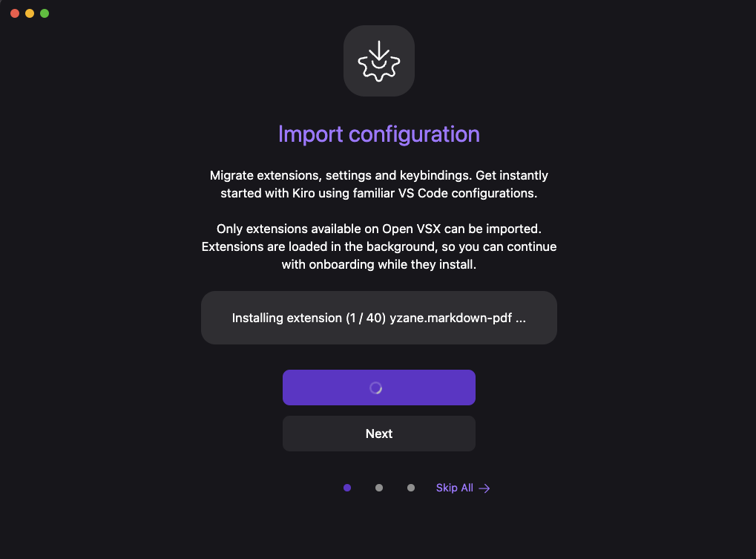Select the second page indicator dot
Viewport: 756px width, 559px height.
379,488
